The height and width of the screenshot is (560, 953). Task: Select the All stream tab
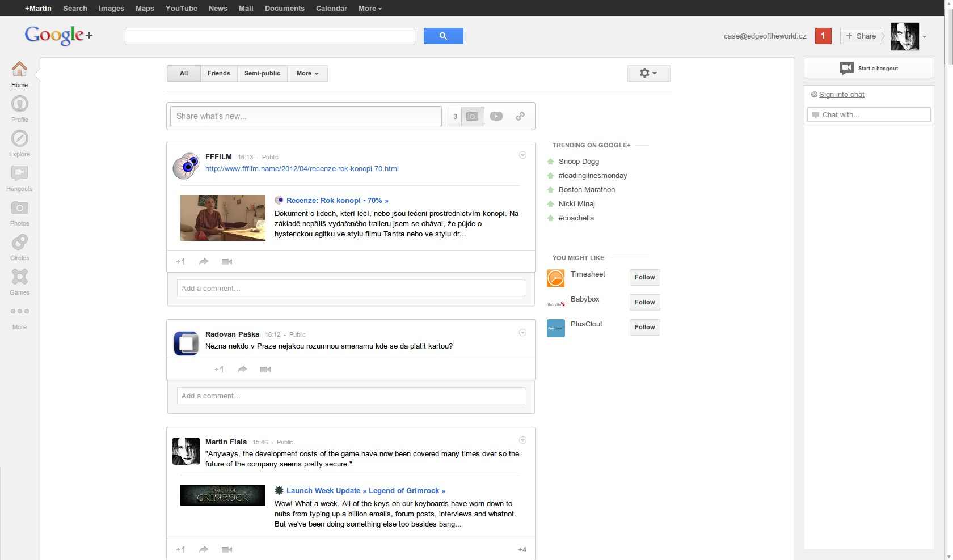[184, 73]
